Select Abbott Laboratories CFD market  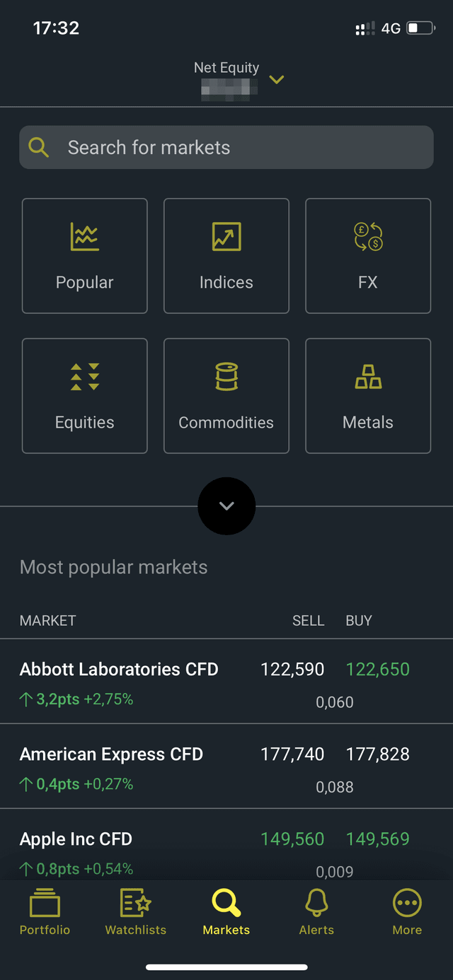(119, 669)
